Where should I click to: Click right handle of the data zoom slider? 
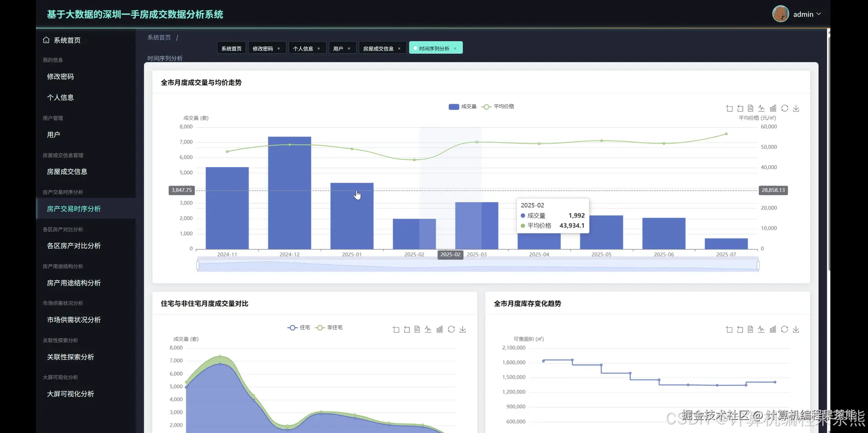click(758, 265)
